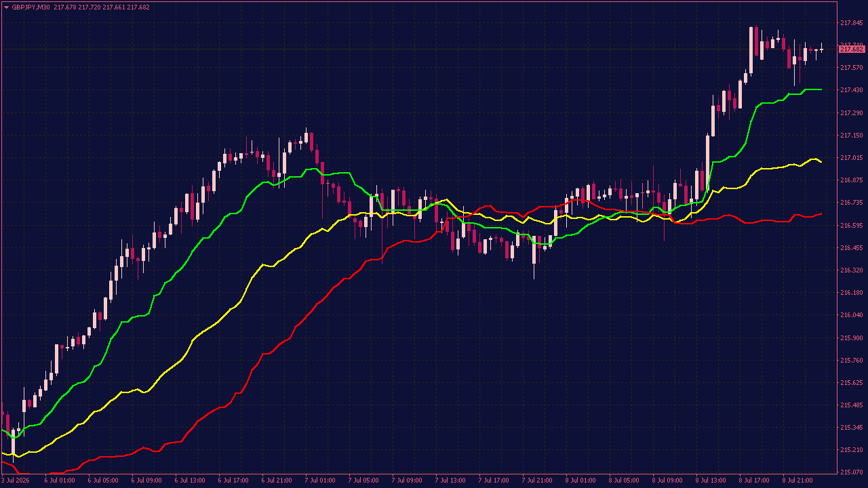Screen dimensions: 868x488
Task: Click the 6 Jul 13:00 time label
Action: (190, 481)
